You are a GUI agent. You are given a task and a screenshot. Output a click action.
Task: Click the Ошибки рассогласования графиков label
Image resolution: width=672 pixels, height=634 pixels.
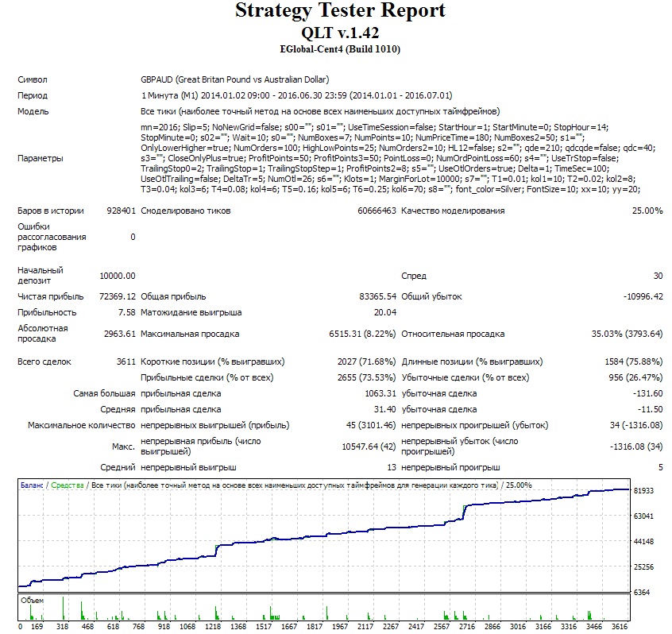pyautogui.click(x=52, y=237)
